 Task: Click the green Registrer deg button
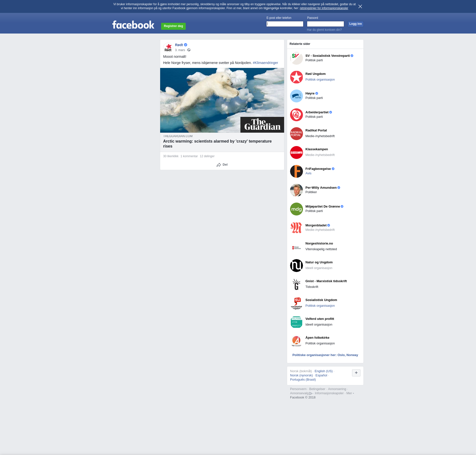[173, 26]
